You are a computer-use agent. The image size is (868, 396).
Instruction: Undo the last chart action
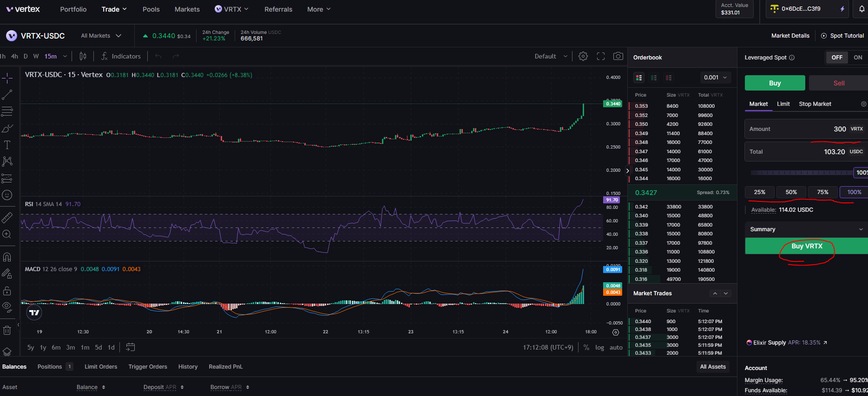[158, 56]
